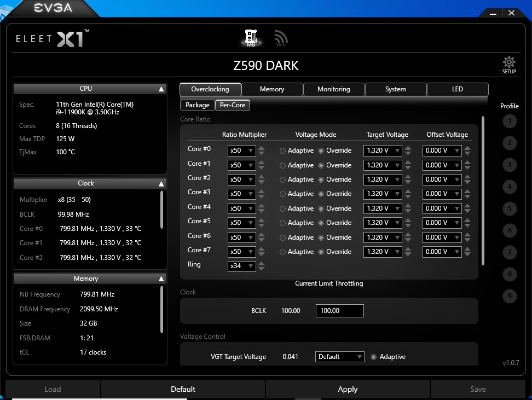Screen dimensions: 532x400
Task: Decrease Core #2 ratio multiplier with down arrow
Action: (261, 182)
